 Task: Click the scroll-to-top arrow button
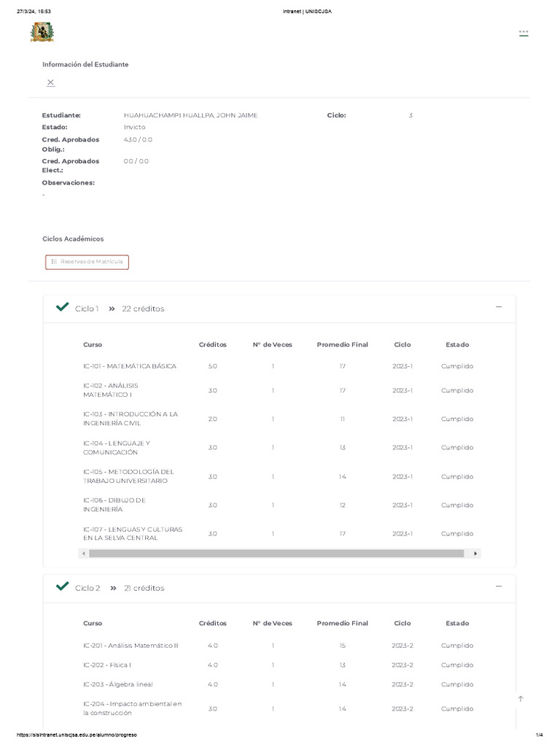521,699
